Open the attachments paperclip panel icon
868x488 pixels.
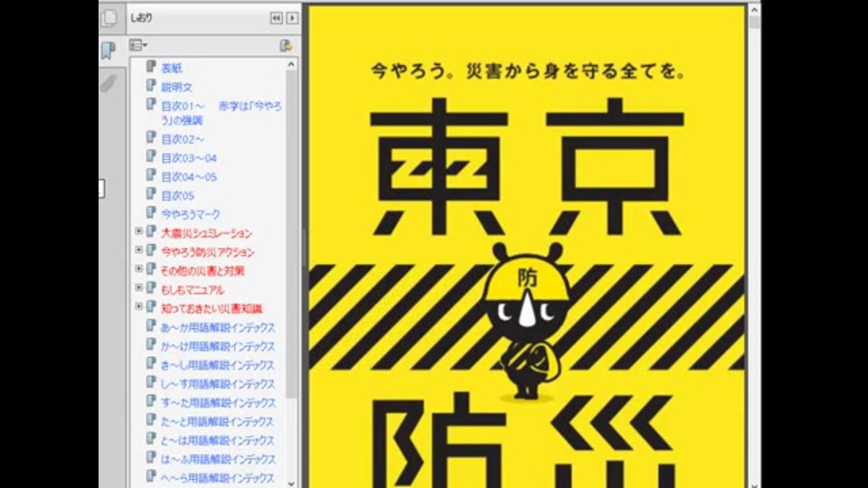coord(108,83)
